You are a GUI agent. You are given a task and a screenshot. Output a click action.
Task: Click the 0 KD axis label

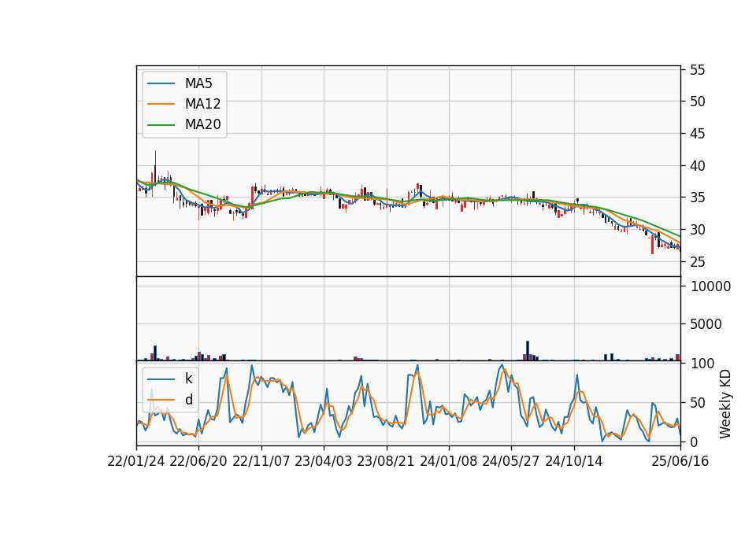(694, 441)
